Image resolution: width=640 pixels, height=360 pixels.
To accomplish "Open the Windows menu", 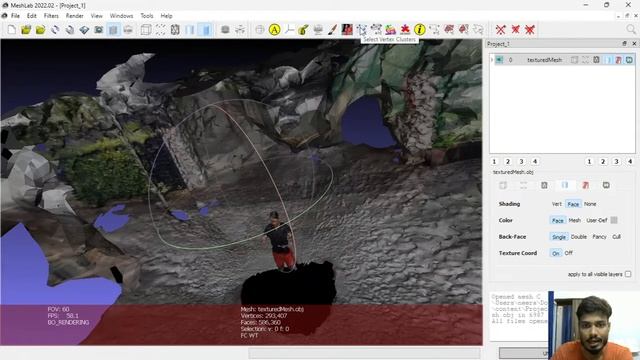I will (x=121, y=16).
